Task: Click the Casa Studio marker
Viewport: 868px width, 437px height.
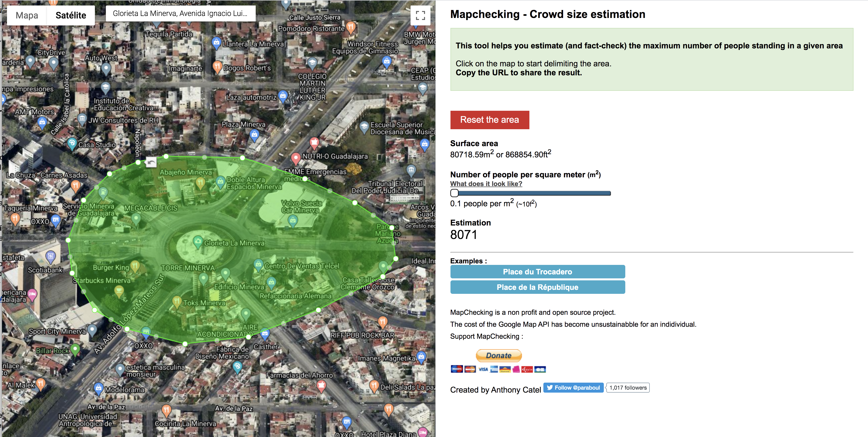Action: tap(72, 144)
